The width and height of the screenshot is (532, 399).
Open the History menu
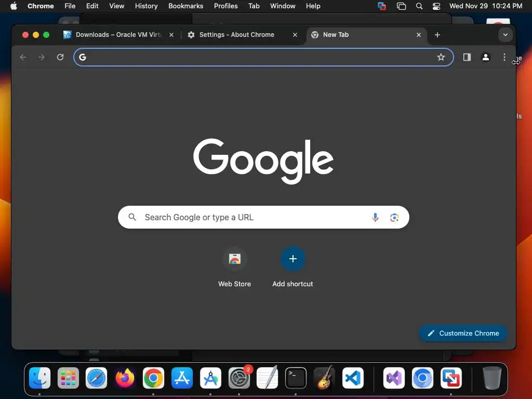pyautogui.click(x=146, y=6)
